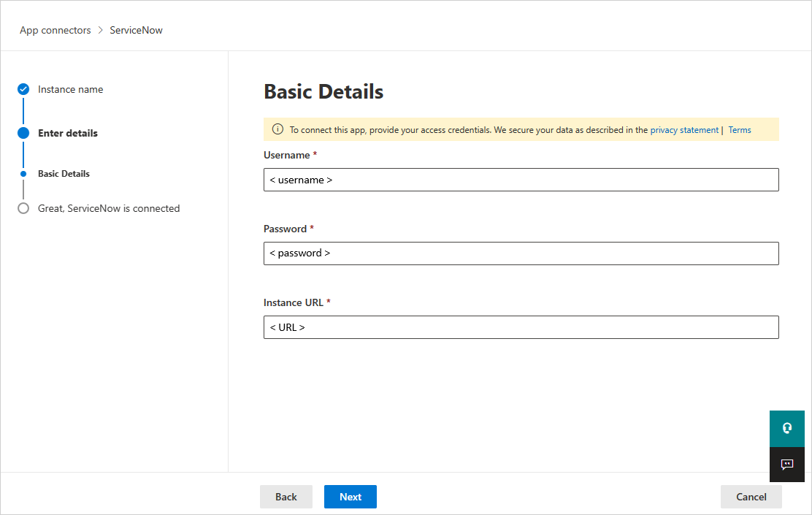Click the info icon in the credentials banner
Screen dimensions: 812x515
click(x=277, y=129)
